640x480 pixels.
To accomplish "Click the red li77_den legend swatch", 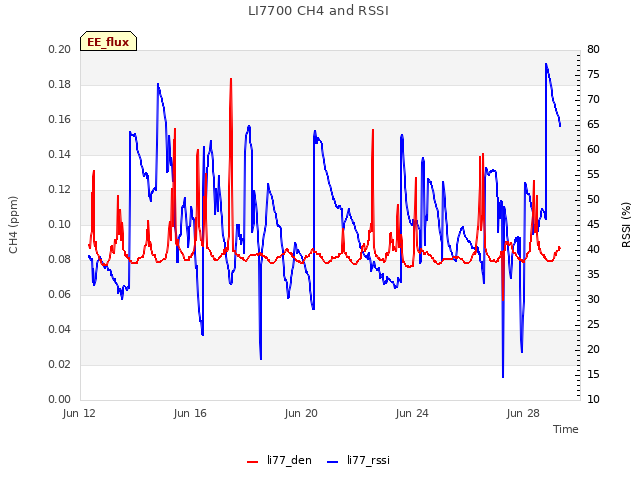I will pos(253,462).
